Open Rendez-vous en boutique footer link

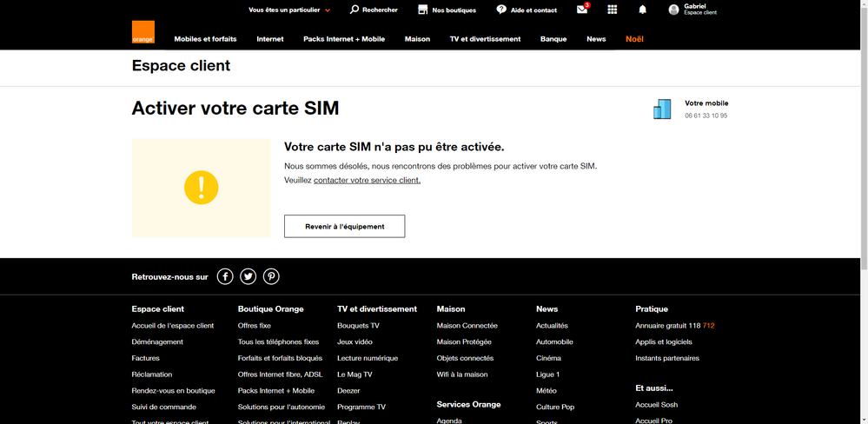173,391
